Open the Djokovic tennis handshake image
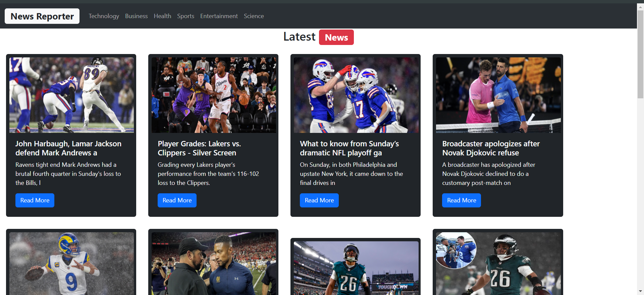 [498, 95]
